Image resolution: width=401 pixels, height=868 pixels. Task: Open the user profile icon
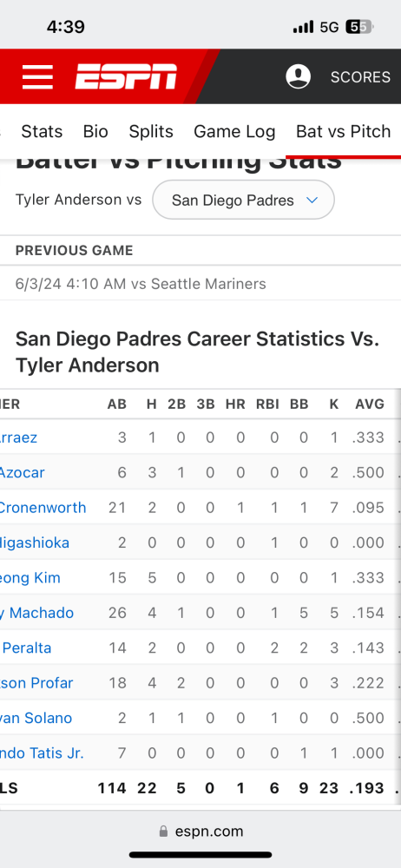coord(298,76)
